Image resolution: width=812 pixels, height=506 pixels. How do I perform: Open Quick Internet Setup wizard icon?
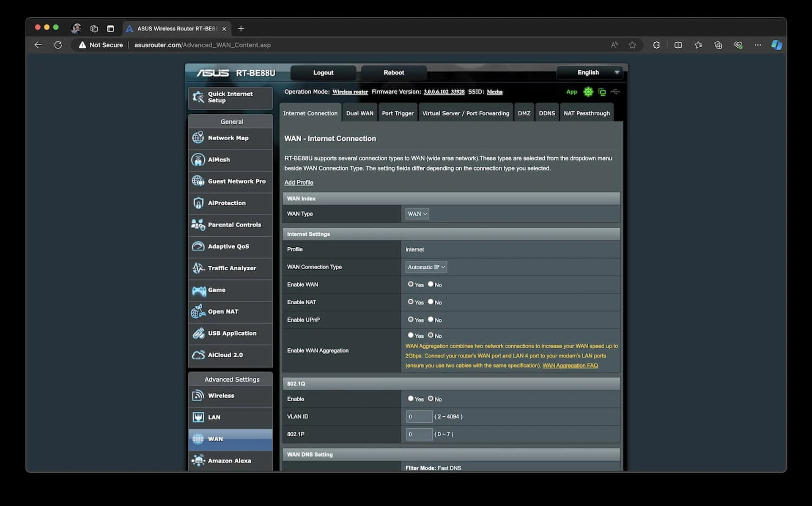(x=198, y=97)
